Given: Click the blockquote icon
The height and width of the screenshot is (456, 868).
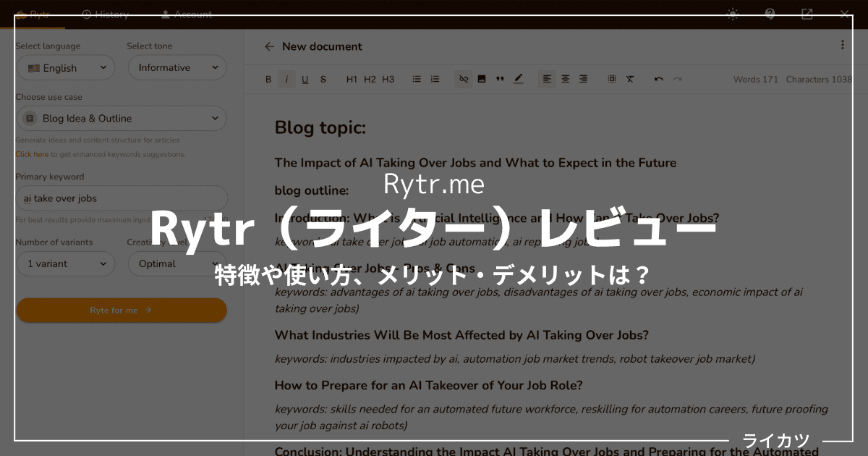Looking at the screenshot, I should (500, 79).
